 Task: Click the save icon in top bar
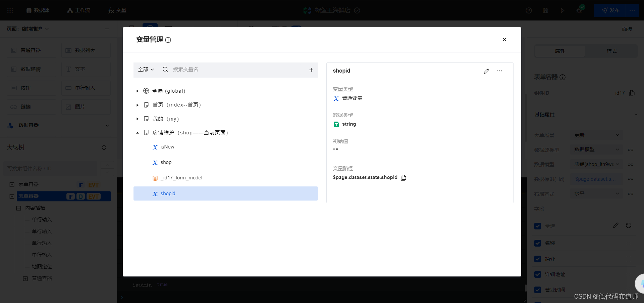pyautogui.click(x=545, y=10)
